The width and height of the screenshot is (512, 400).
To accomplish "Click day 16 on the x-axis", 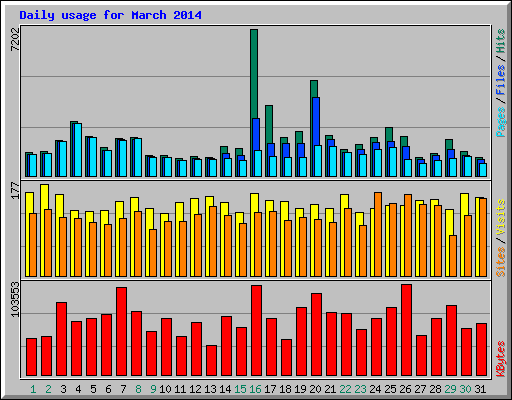I will pos(255,389).
